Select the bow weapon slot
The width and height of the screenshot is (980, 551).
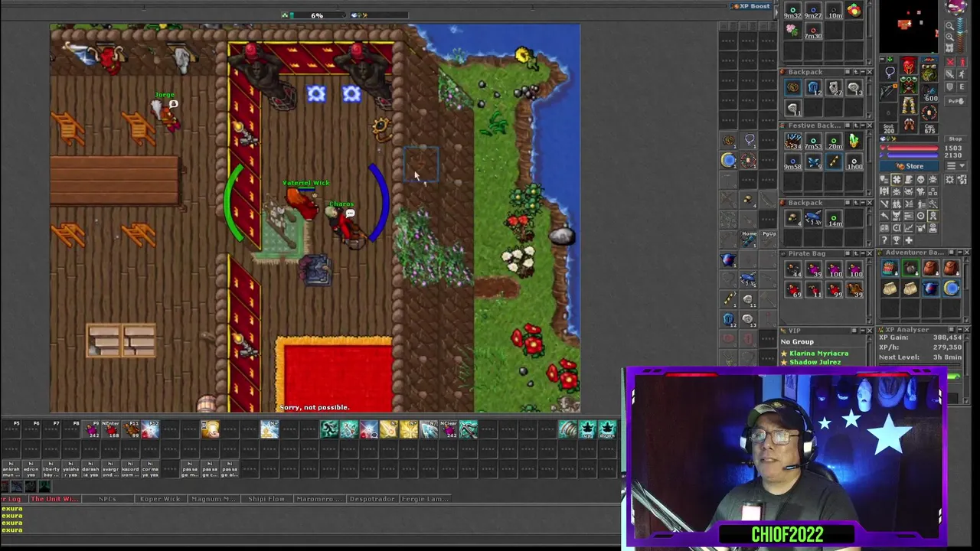pos(888,92)
